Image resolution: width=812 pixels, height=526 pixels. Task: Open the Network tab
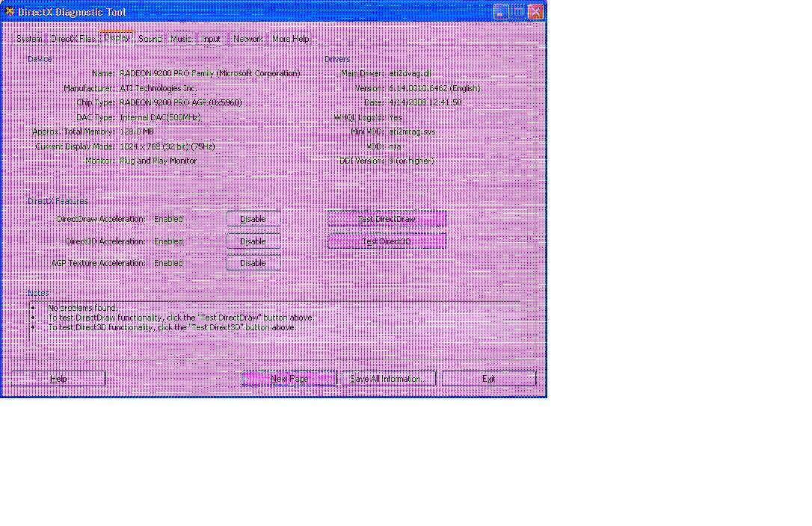[x=248, y=39]
